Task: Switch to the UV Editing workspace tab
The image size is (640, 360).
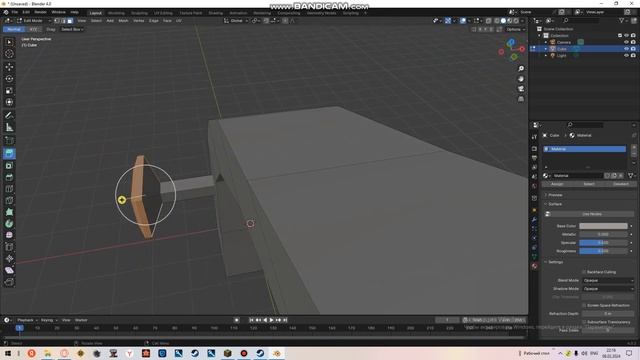Action: click(163, 13)
